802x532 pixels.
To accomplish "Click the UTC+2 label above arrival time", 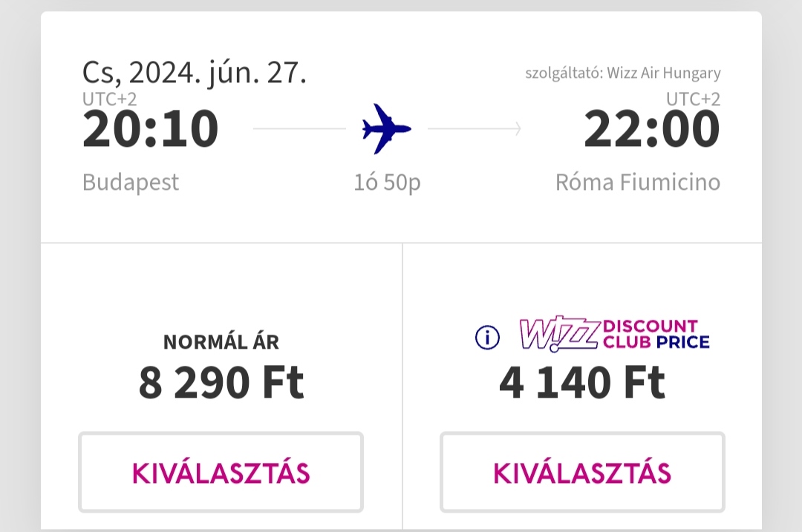I will pos(693,99).
